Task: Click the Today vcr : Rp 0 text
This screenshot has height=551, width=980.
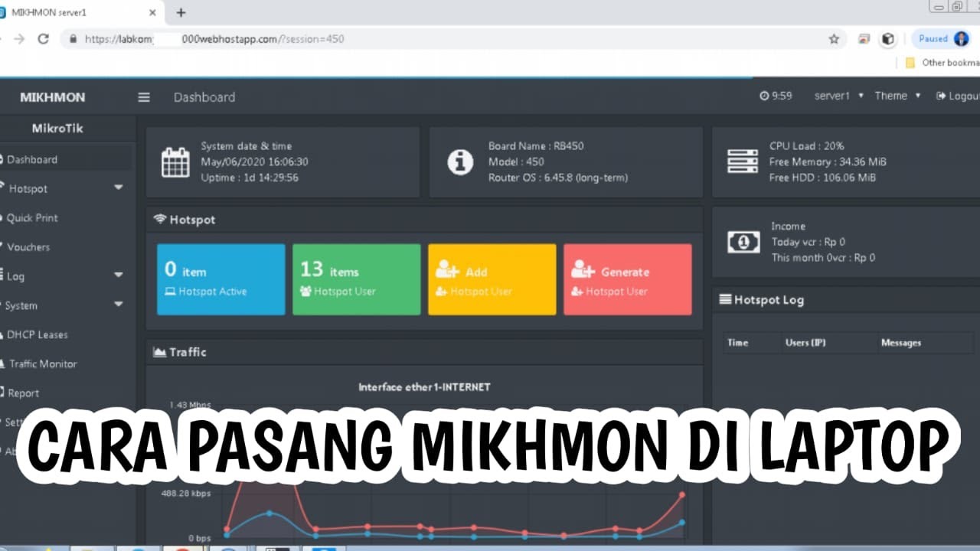Action: [x=808, y=242]
